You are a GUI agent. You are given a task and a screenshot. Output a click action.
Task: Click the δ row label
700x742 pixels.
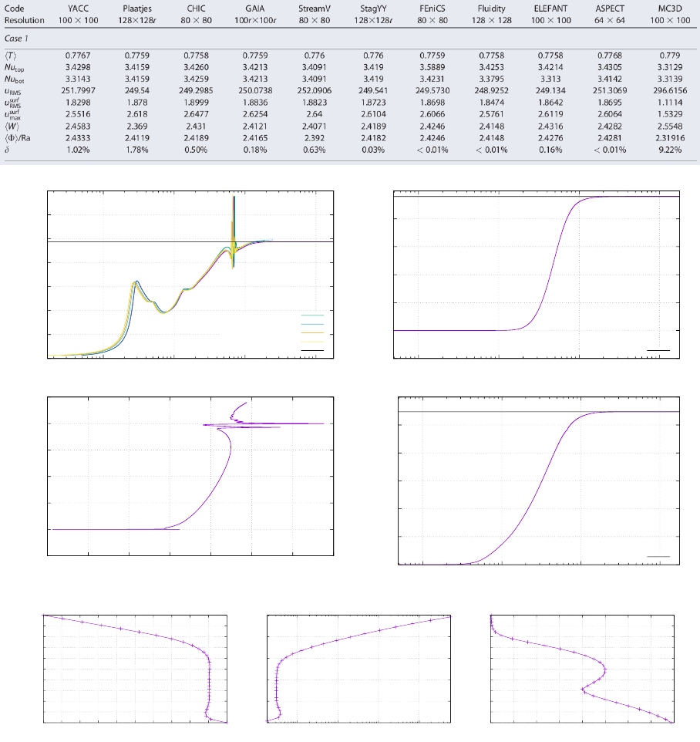pos(7,150)
